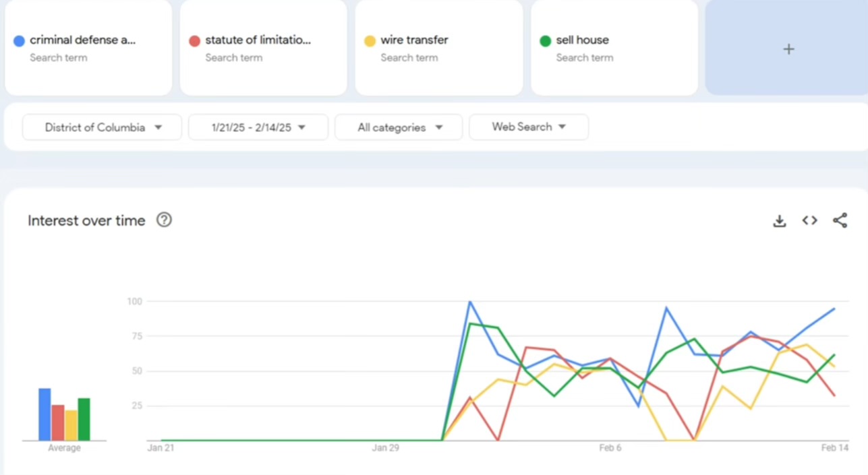Click the blue average bar in chart
Image resolution: width=868 pixels, height=475 pixels.
click(x=45, y=415)
